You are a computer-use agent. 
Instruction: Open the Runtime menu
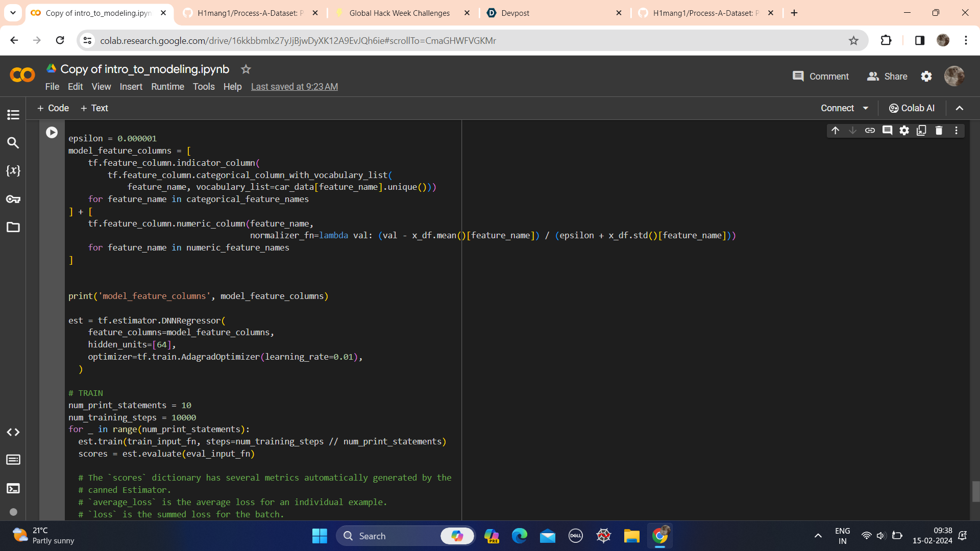(167, 87)
